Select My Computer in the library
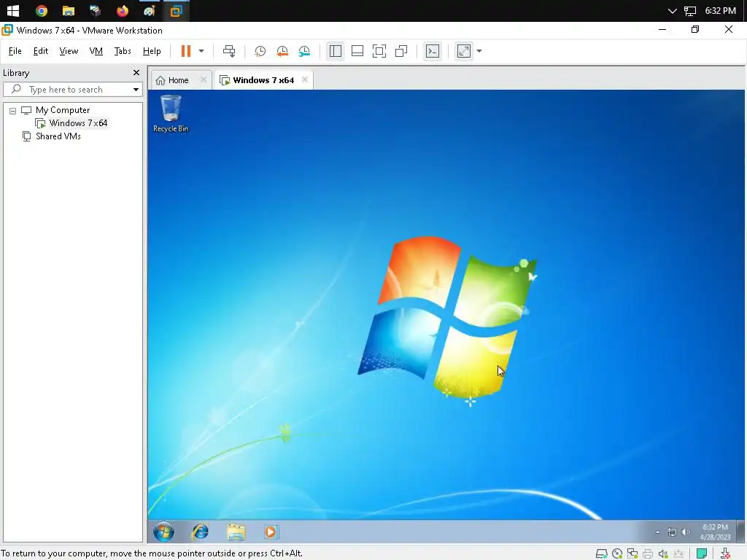The width and height of the screenshot is (747, 560). pos(63,110)
